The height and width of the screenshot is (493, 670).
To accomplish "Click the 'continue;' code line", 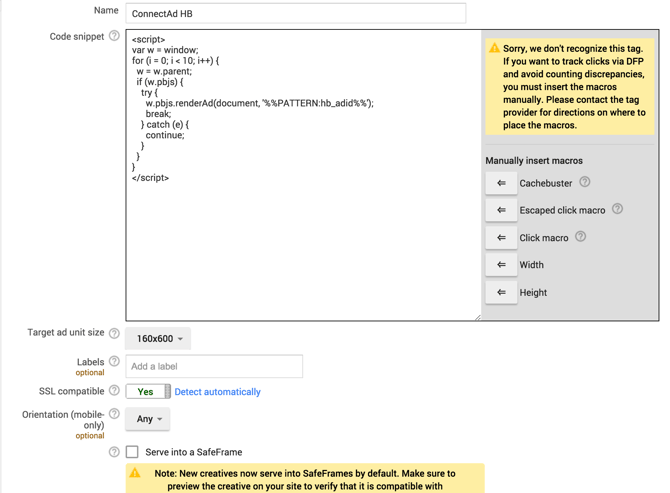I will [x=165, y=135].
